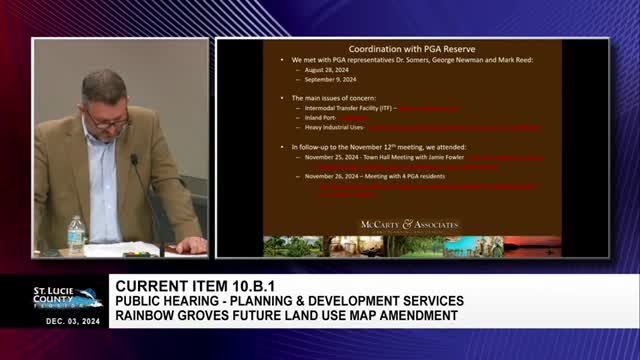Click 'PUBLIC HEARING - PLANNING & DEVELOPMENT SERVICES' text

(x=289, y=301)
